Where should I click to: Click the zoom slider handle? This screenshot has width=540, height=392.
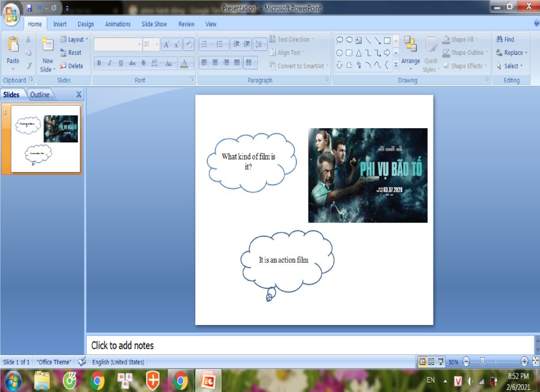click(483, 361)
